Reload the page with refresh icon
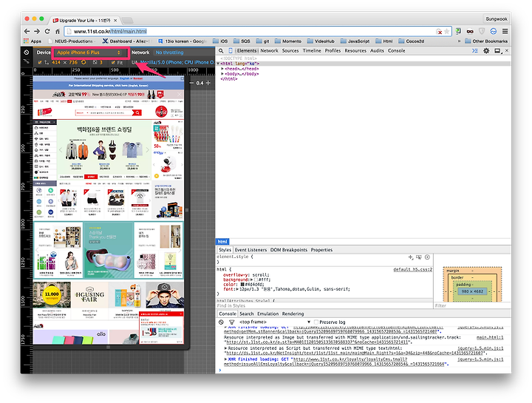This screenshot has width=532, height=403. 47,31
